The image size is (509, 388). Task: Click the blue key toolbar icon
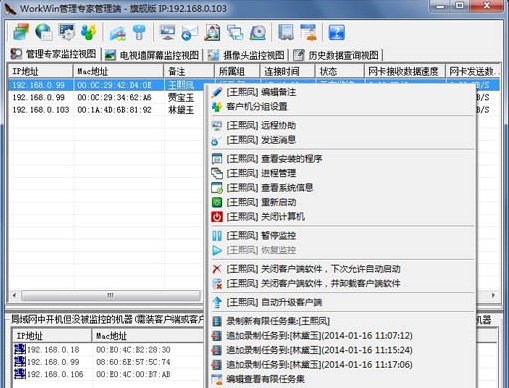[x=139, y=32]
